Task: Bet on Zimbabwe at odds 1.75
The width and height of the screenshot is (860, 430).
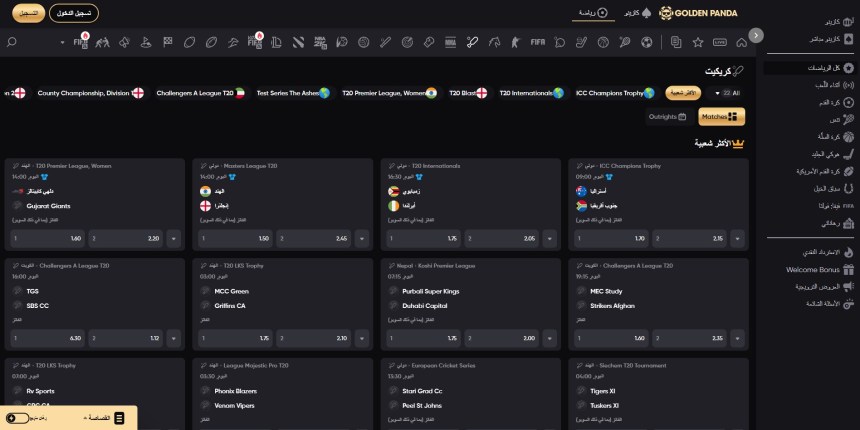Action: click(x=423, y=239)
